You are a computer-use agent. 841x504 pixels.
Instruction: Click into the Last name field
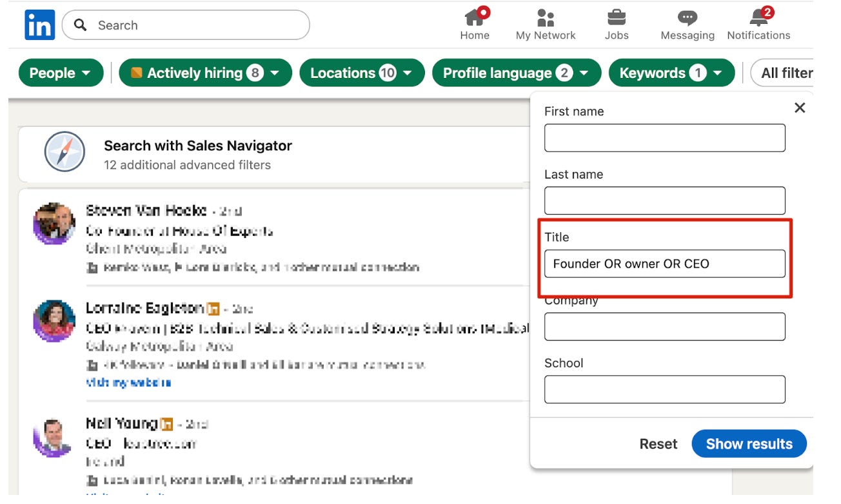pos(665,200)
